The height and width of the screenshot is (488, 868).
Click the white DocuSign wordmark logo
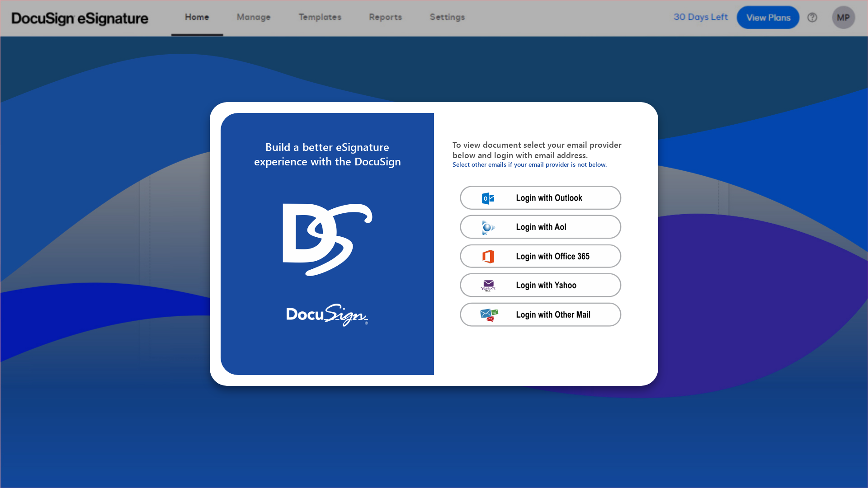click(327, 314)
